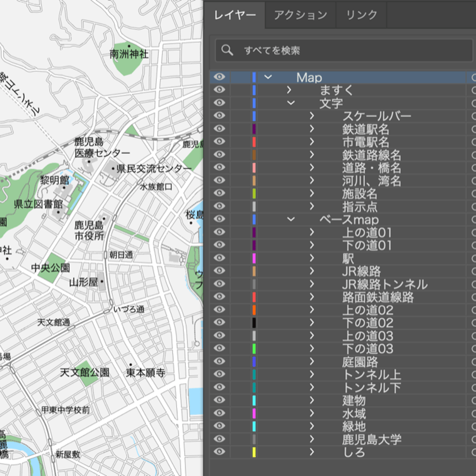Hide the Map layer with eye icon
The image size is (476, 476).
pos(219,77)
